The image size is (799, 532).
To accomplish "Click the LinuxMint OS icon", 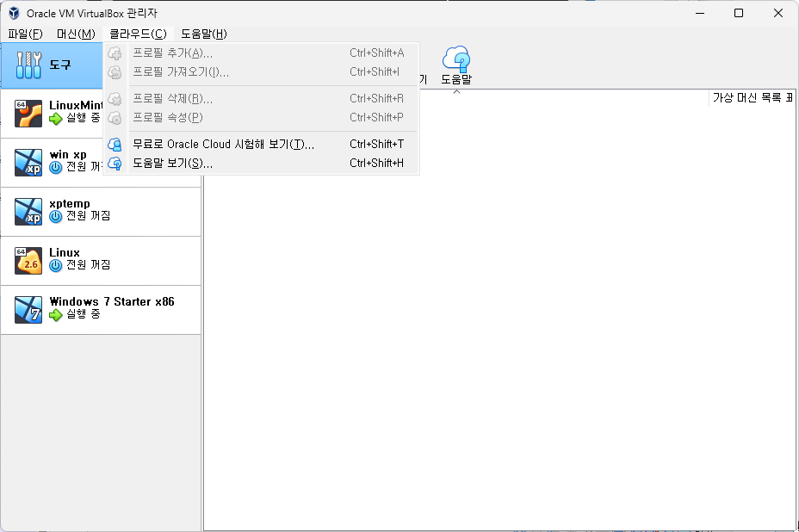I will coord(28,113).
